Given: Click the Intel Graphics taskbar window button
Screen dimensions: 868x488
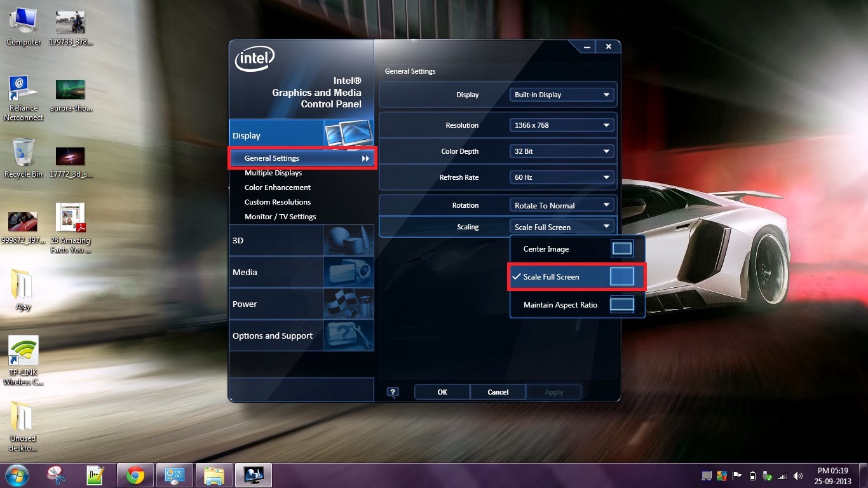Looking at the screenshot, I should coord(254,475).
